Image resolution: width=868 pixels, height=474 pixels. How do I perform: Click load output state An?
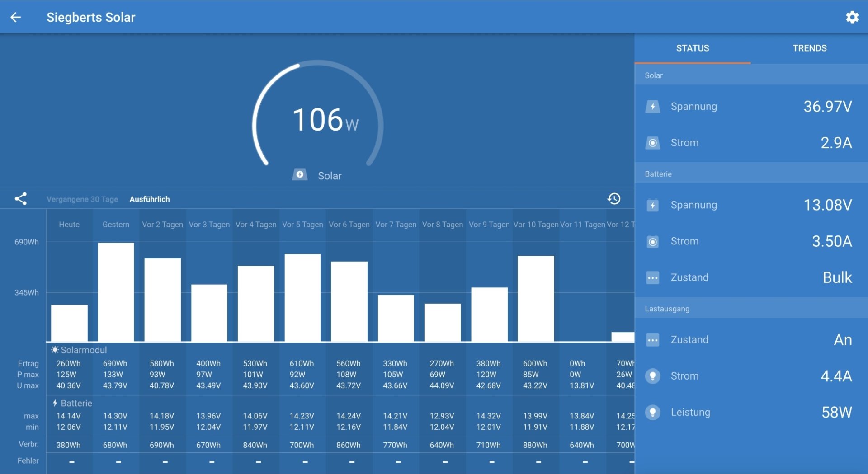843,340
